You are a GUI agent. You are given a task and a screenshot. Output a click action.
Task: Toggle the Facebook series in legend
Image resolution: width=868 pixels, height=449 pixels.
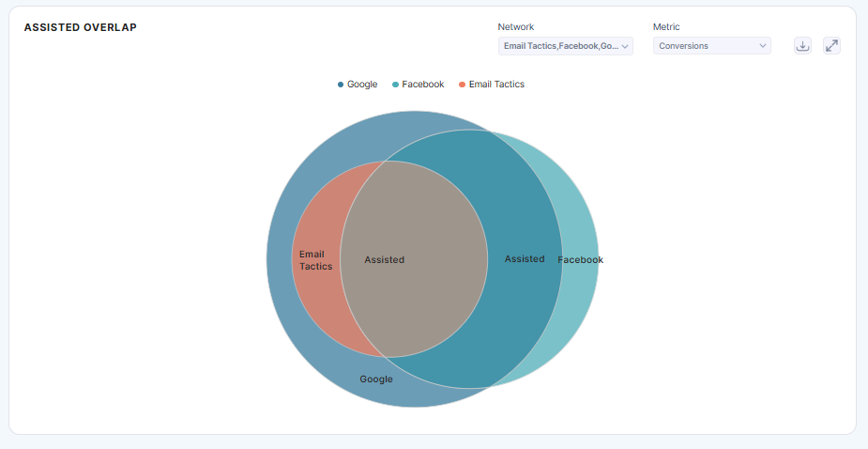(422, 85)
